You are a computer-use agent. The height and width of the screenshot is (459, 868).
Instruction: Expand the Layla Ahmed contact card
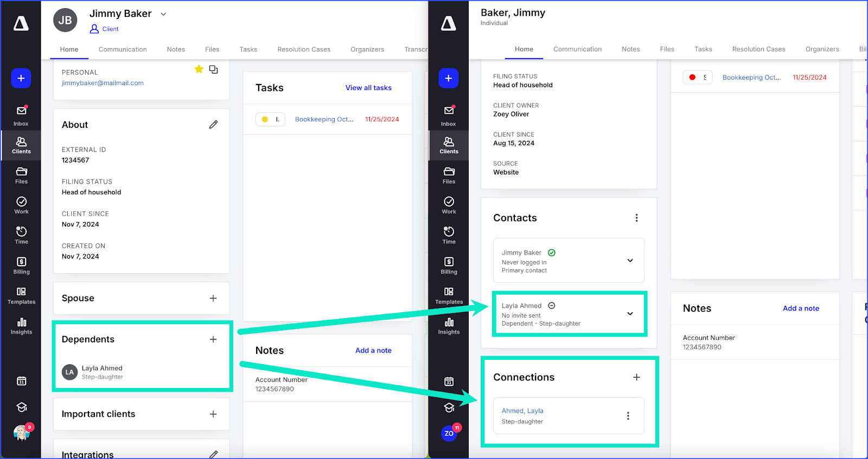point(630,314)
